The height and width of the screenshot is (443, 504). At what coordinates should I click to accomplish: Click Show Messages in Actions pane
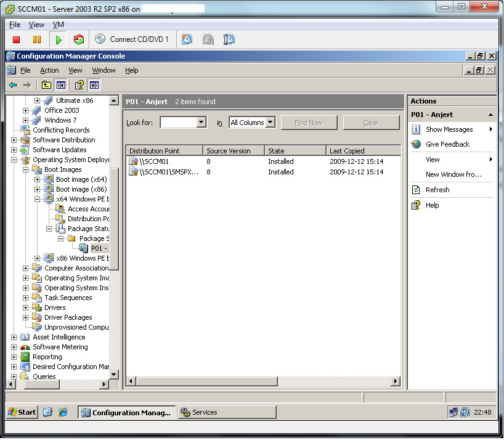pyautogui.click(x=449, y=129)
